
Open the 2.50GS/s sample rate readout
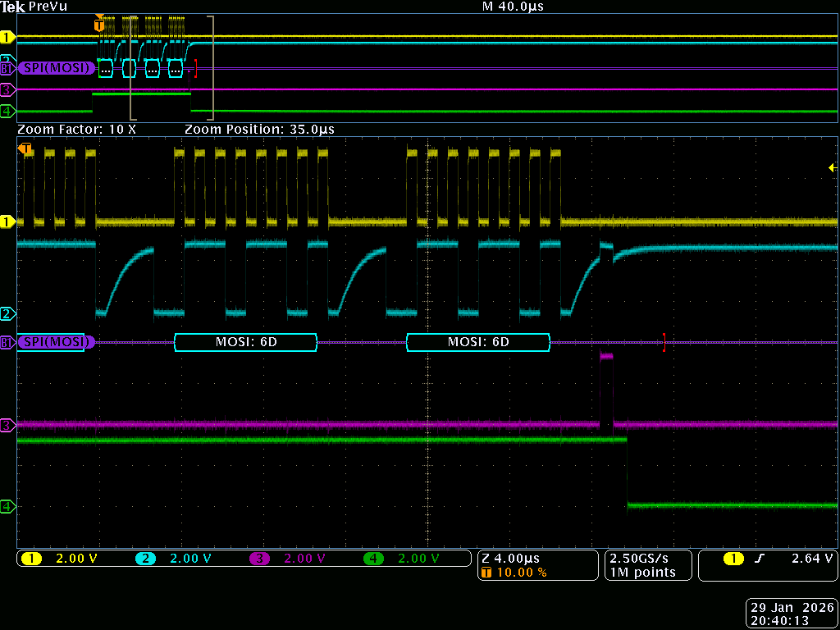[x=640, y=559]
